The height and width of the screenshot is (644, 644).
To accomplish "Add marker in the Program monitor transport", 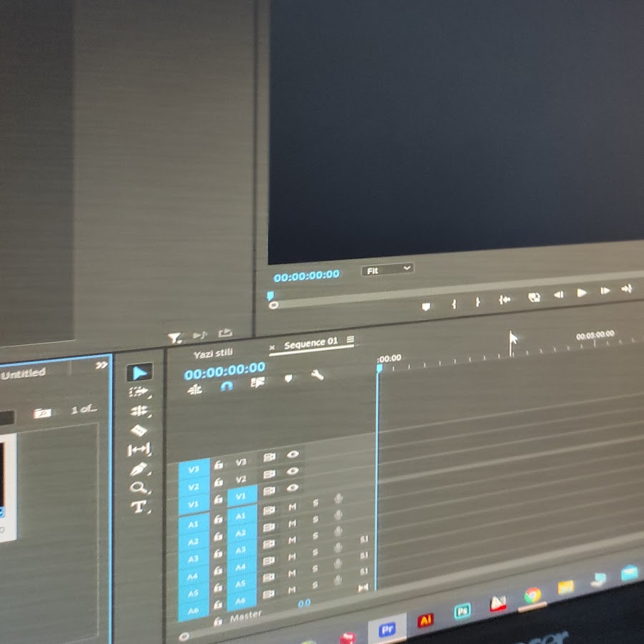I will click(426, 306).
